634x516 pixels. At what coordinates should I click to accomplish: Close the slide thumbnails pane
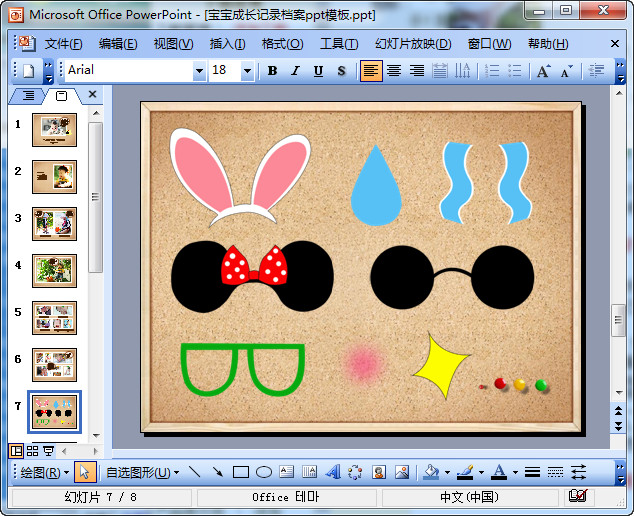(92, 94)
